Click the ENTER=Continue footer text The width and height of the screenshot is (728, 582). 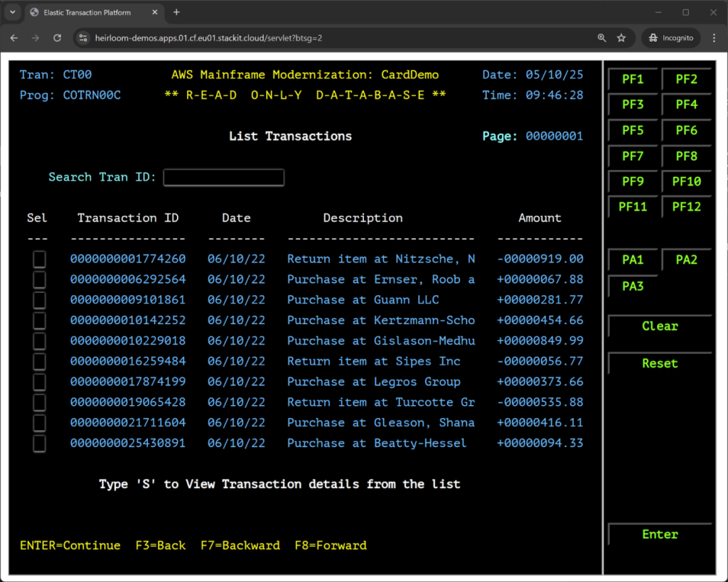[x=70, y=545]
